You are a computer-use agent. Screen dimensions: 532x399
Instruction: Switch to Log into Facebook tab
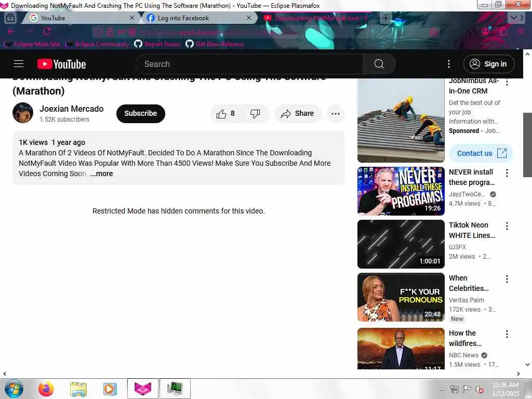pyautogui.click(x=198, y=18)
